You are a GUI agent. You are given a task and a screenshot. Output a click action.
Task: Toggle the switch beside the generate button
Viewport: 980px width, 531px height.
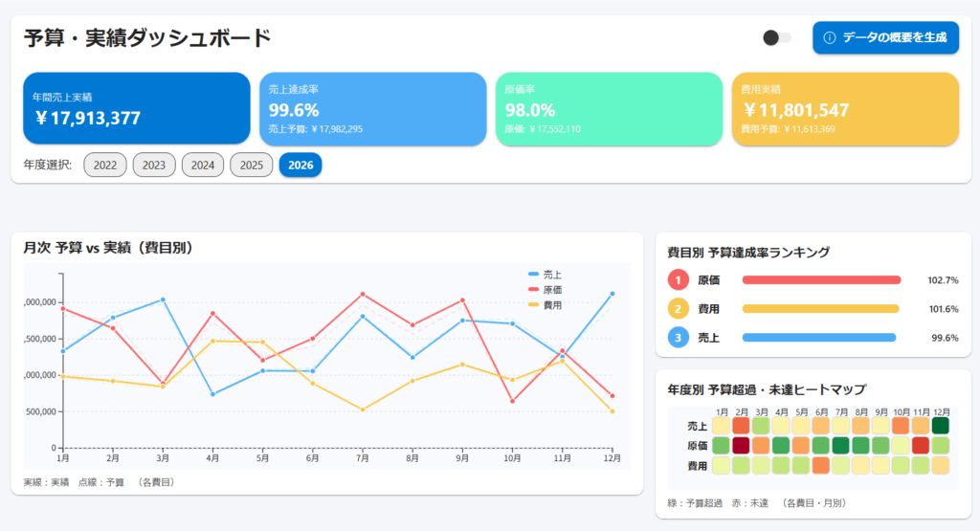[776, 37]
